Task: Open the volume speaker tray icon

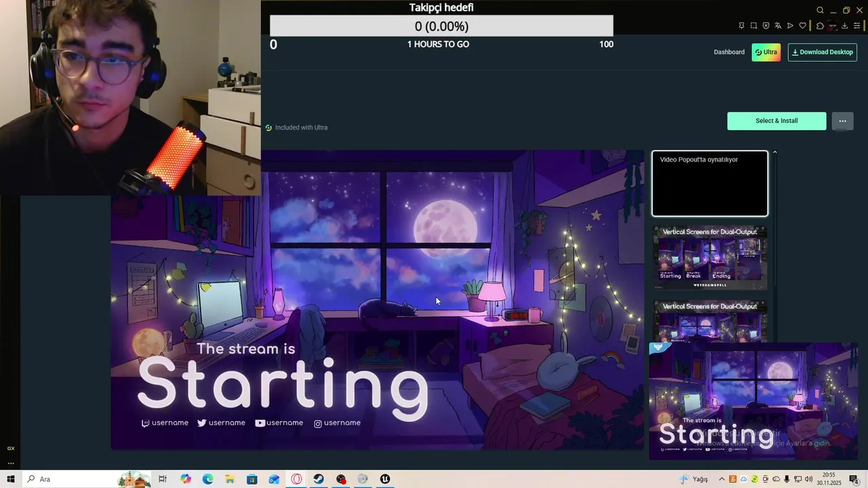Action: pos(808,479)
